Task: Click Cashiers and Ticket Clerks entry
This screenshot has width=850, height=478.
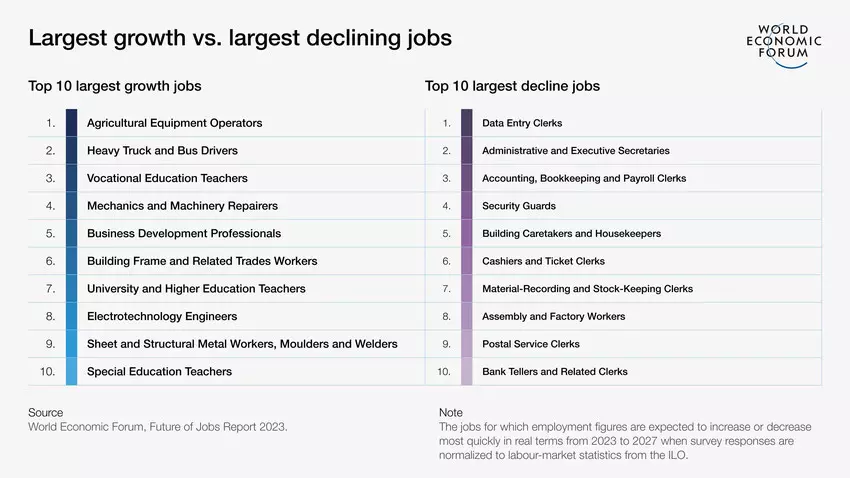Action: [x=543, y=261]
